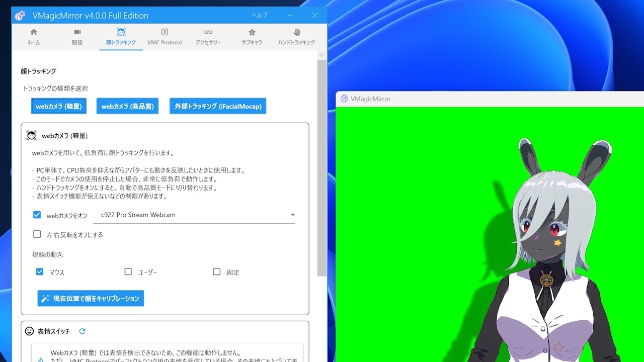Image resolution: width=644 pixels, height=362 pixels.
Task: Select webカメラ (軽量) tracking mode
Action: coord(59,106)
